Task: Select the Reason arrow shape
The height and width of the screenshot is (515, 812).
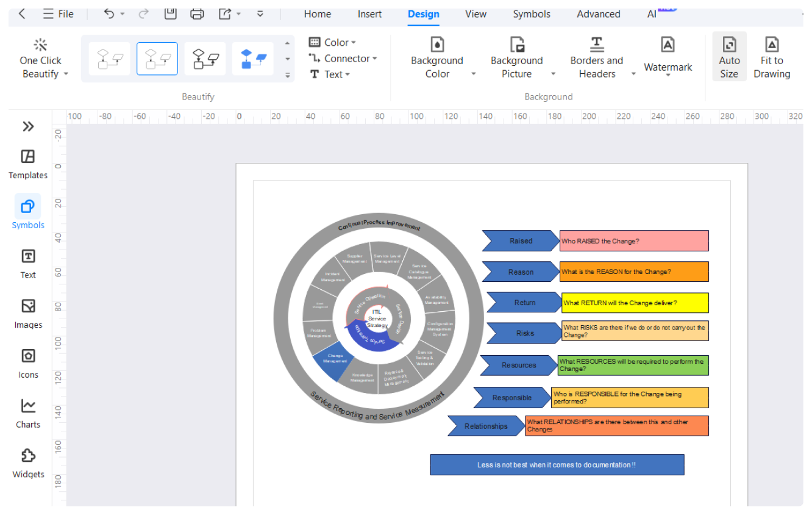Action: tap(521, 272)
